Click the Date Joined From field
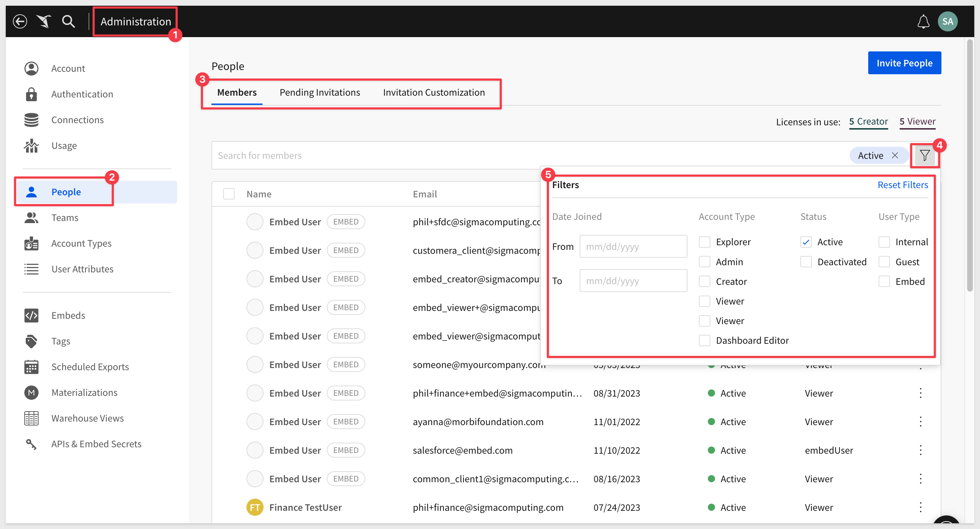Viewport: 980px width, 529px height. coord(634,246)
